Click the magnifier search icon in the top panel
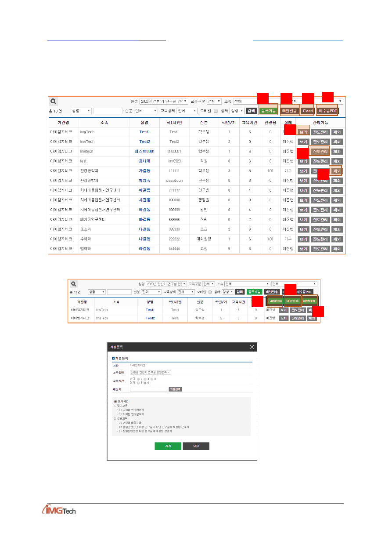 click(x=53, y=101)
